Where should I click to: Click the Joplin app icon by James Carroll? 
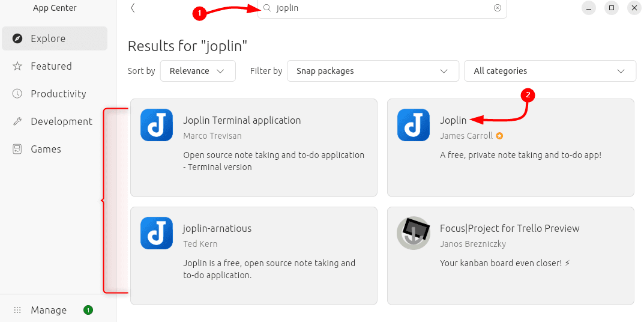414,125
